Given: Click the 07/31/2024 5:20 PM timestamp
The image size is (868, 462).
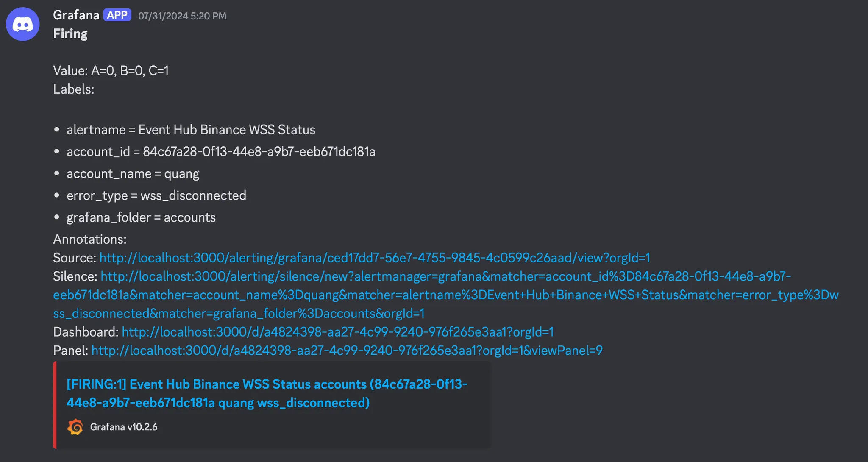Looking at the screenshot, I should pos(182,16).
